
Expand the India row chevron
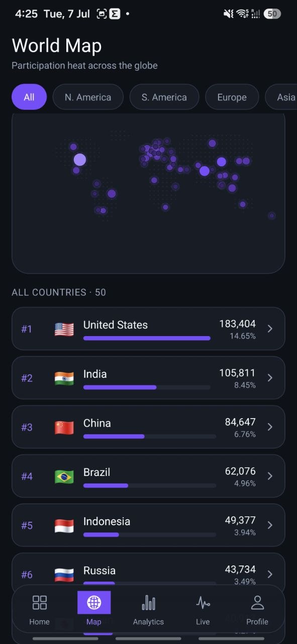click(270, 378)
